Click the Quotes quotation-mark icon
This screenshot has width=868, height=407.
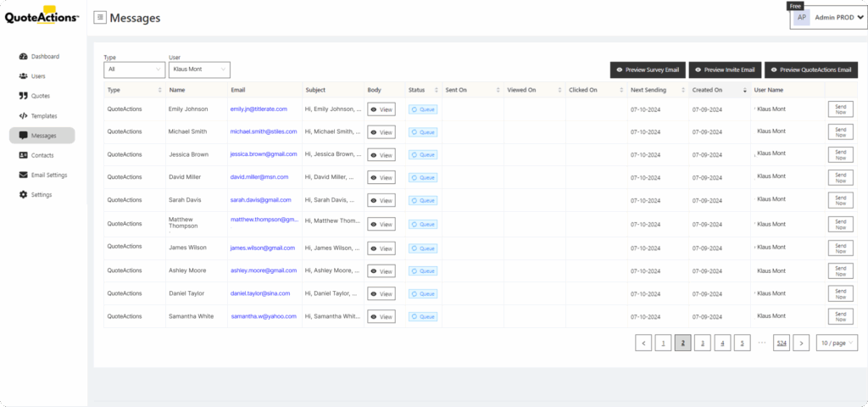[23, 96]
